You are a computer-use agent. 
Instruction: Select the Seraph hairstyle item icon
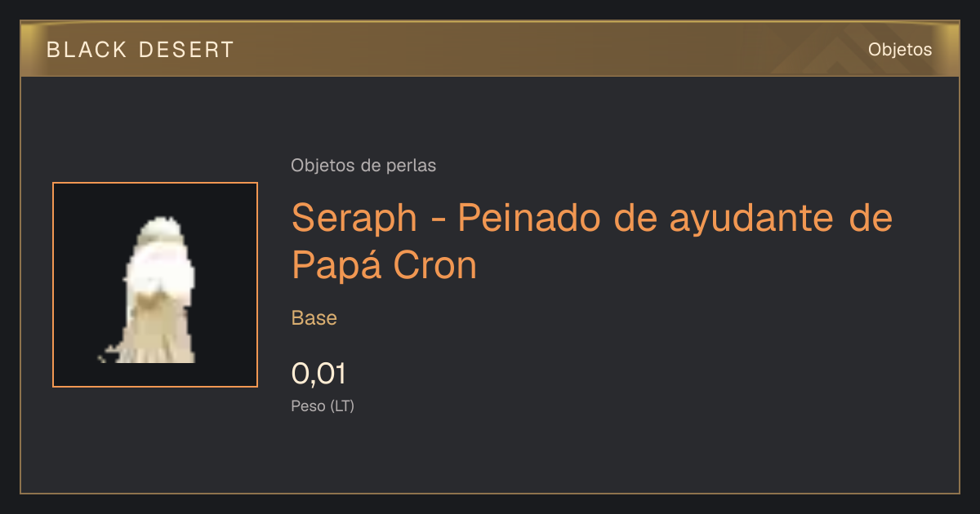(x=155, y=285)
